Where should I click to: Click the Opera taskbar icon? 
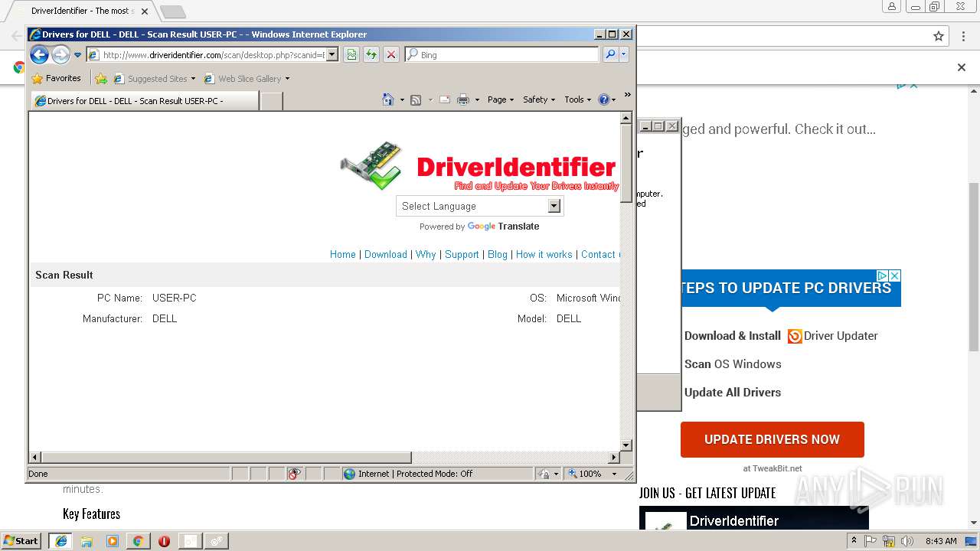[164, 540]
